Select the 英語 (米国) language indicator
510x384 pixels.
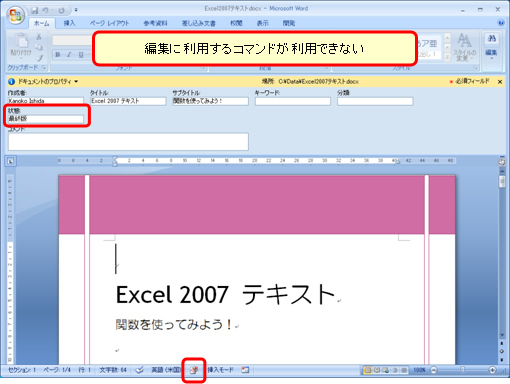click(x=166, y=370)
